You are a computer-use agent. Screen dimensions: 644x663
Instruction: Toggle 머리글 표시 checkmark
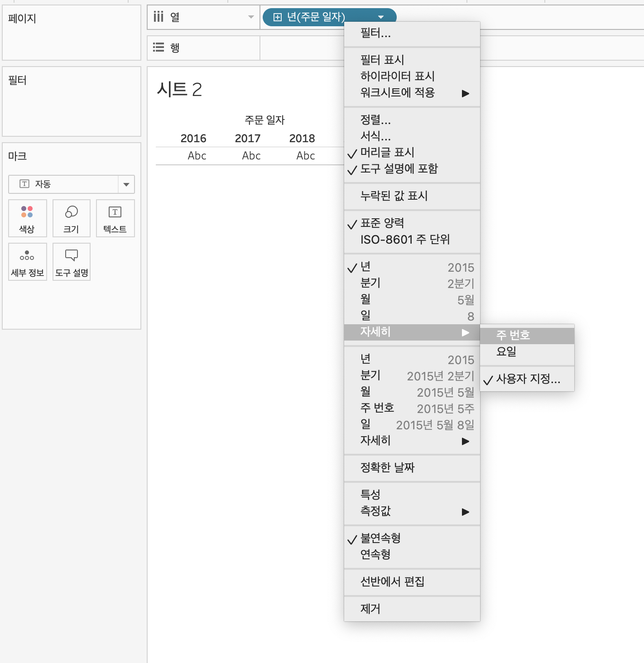click(412, 153)
